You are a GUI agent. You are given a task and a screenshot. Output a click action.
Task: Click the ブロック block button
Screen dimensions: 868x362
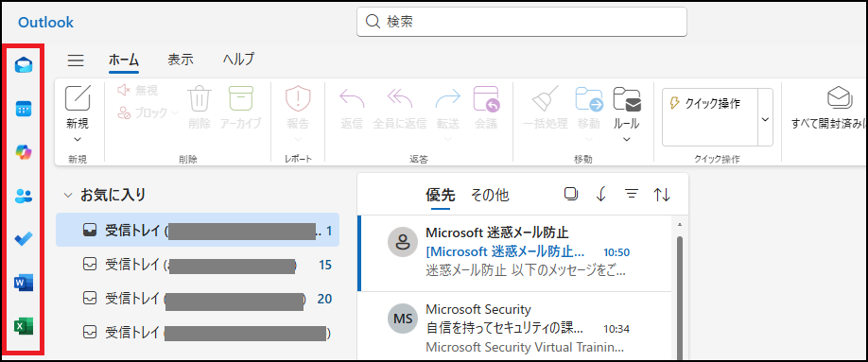click(x=142, y=112)
